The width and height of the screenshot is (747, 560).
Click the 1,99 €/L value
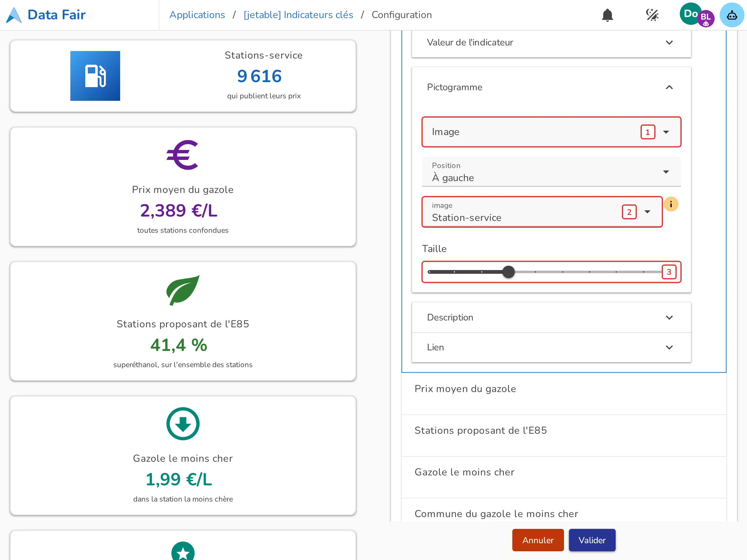[x=179, y=479]
